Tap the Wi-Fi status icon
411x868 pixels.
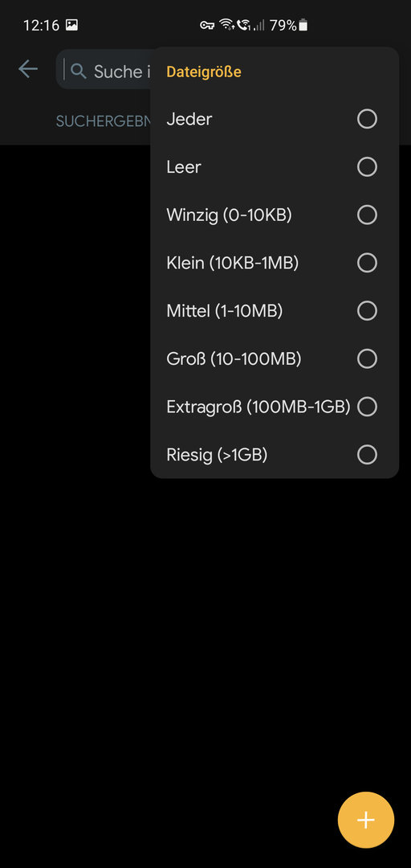226,25
